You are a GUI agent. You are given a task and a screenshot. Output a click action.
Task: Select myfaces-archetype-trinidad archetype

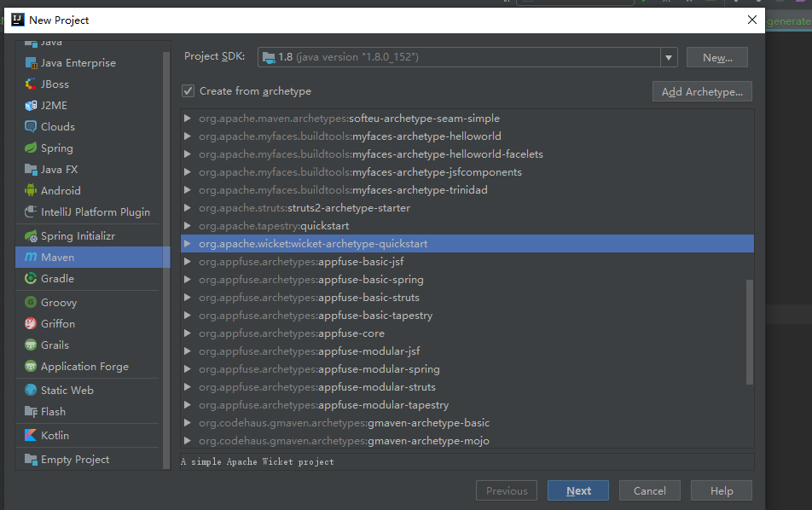pyautogui.click(x=467, y=190)
